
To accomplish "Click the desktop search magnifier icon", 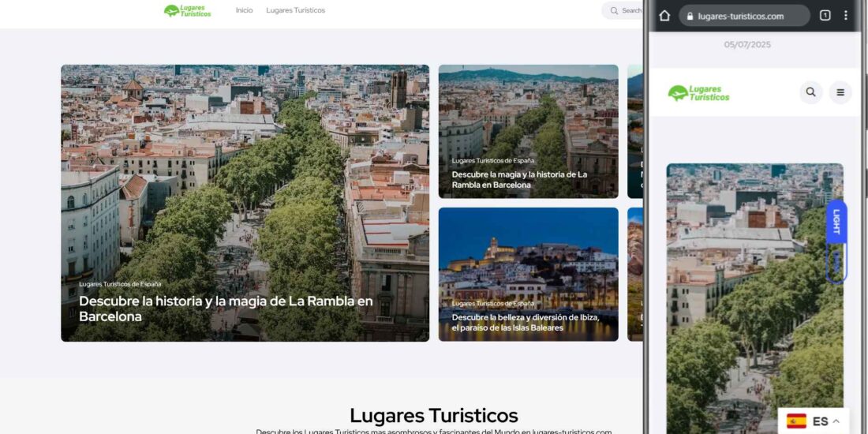I will pyautogui.click(x=614, y=10).
